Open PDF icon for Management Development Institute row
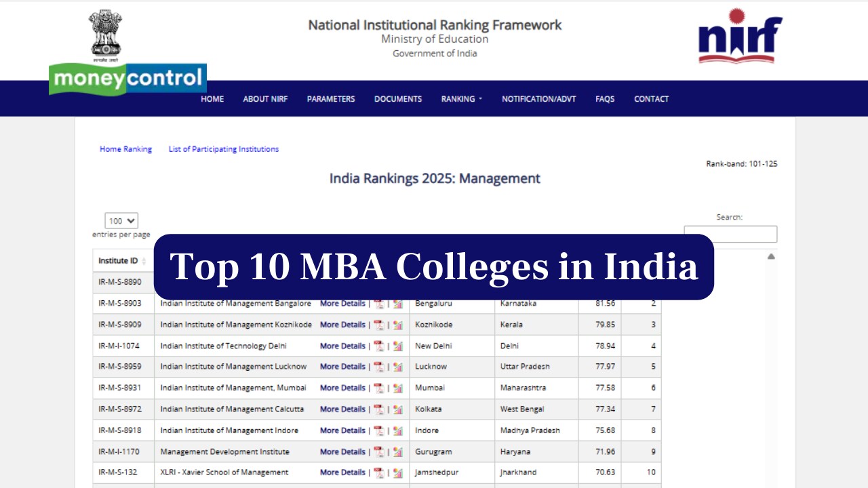 (x=378, y=451)
